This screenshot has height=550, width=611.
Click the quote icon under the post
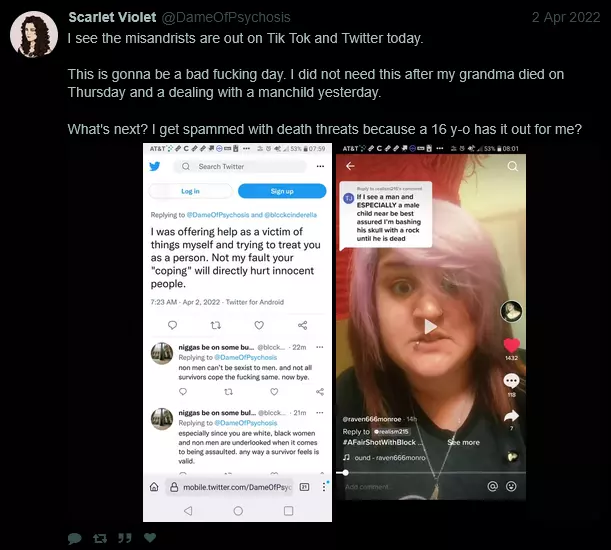125,538
